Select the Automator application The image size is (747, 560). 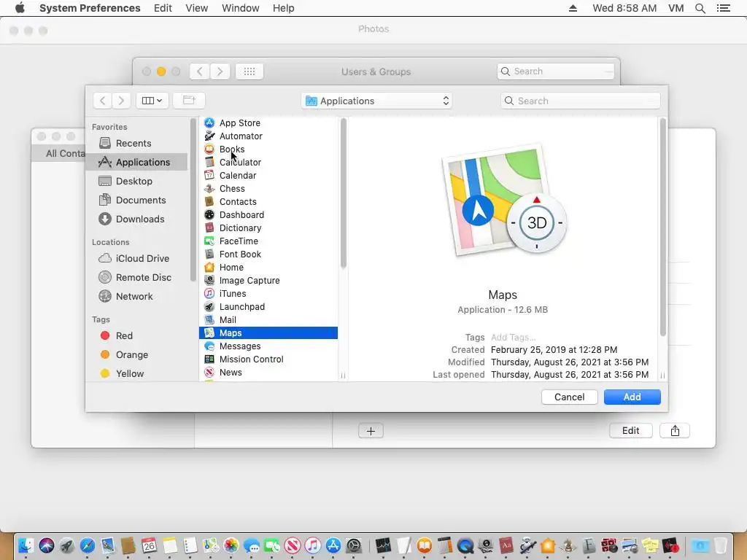pyautogui.click(x=268, y=136)
